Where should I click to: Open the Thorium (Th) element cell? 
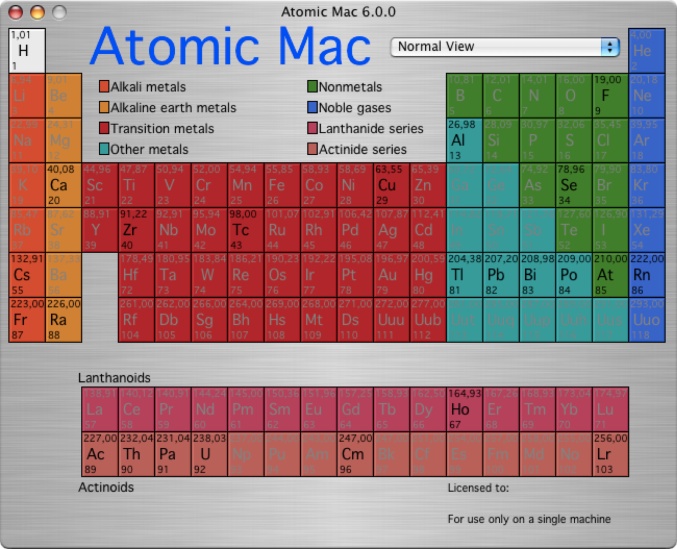tap(136, 454)
